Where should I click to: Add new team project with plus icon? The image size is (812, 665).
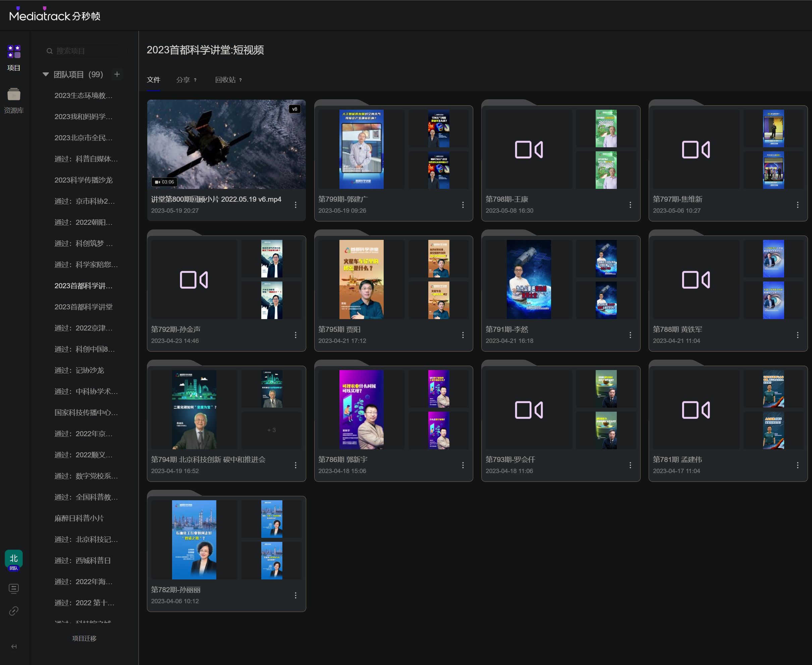click(117, 74)
